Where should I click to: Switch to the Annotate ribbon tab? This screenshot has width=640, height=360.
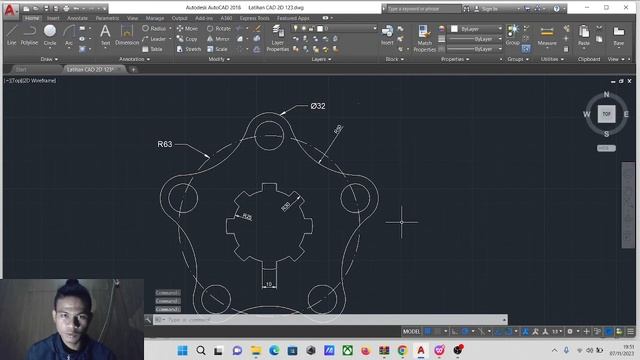coord(77,18)
